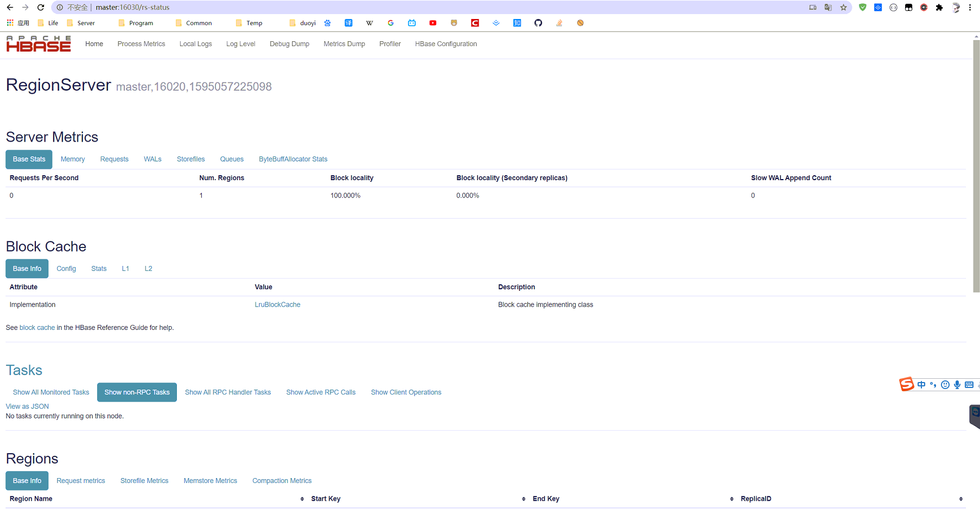
Task: Open the Wikipedia W bookmark
Action: pos(370,23)
